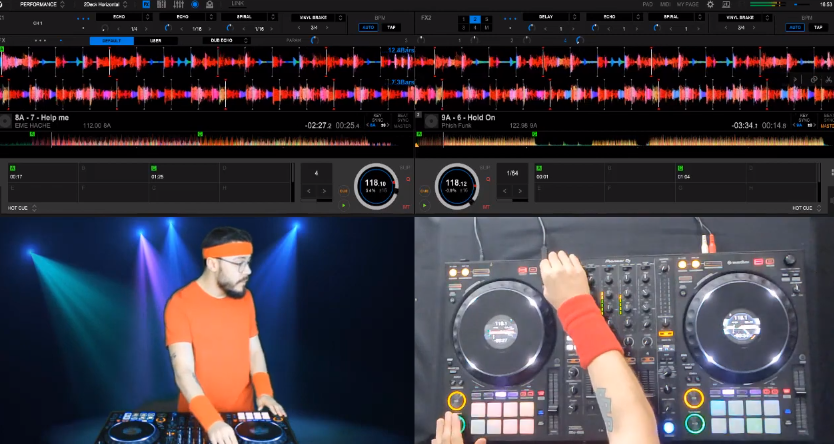Open the MIDI menu item

pos(665,4)
